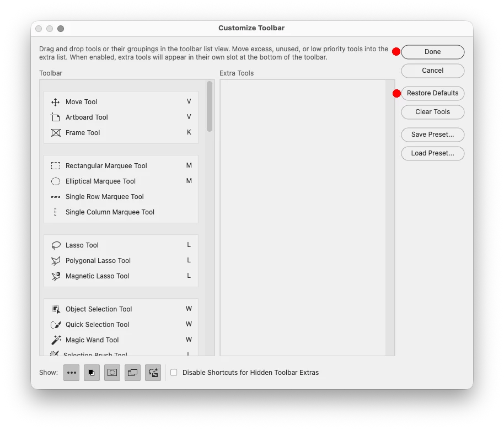Click the Cancel button

point(433,71)
